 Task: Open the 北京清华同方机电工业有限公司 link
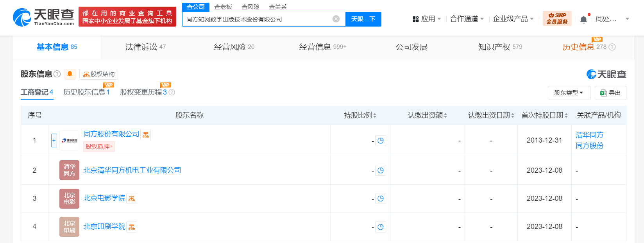(132, 170)
